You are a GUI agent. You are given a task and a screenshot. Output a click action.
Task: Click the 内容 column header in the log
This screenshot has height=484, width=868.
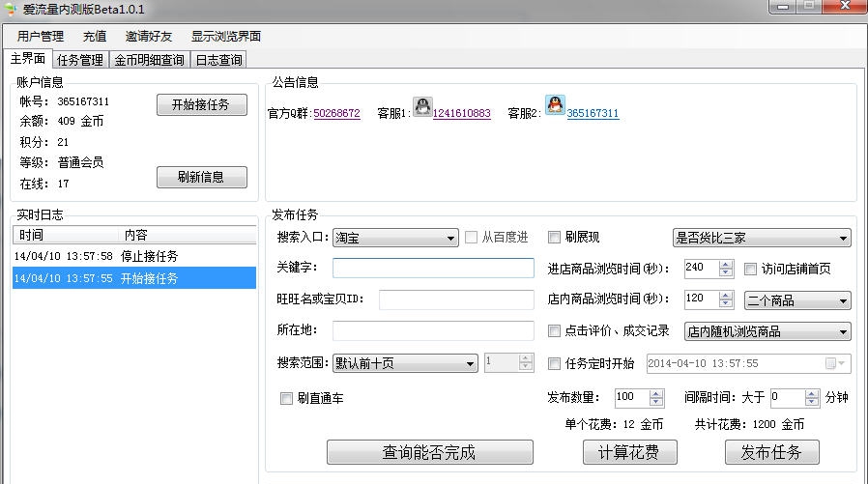click(x=188, y=235)
